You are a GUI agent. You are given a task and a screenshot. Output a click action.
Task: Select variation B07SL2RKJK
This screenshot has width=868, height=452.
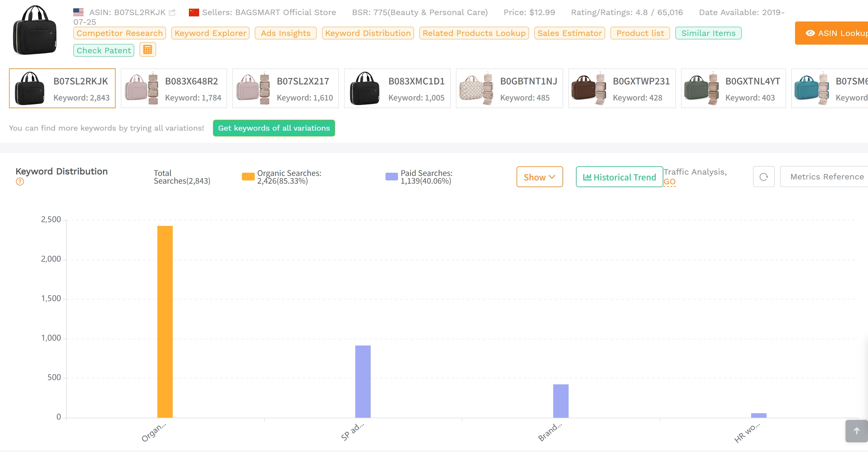tap(62, 88)
